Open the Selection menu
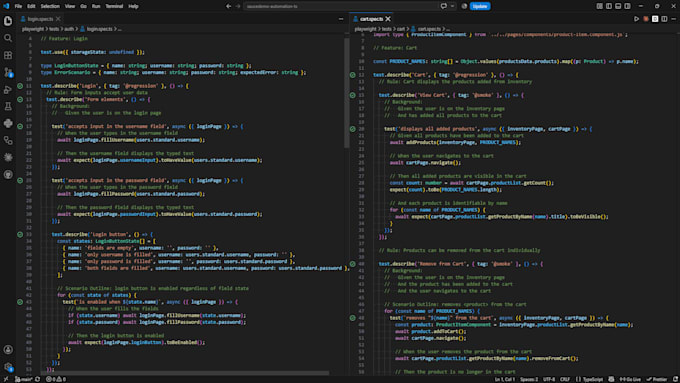680x383 pixels. (x=50, y=6)
